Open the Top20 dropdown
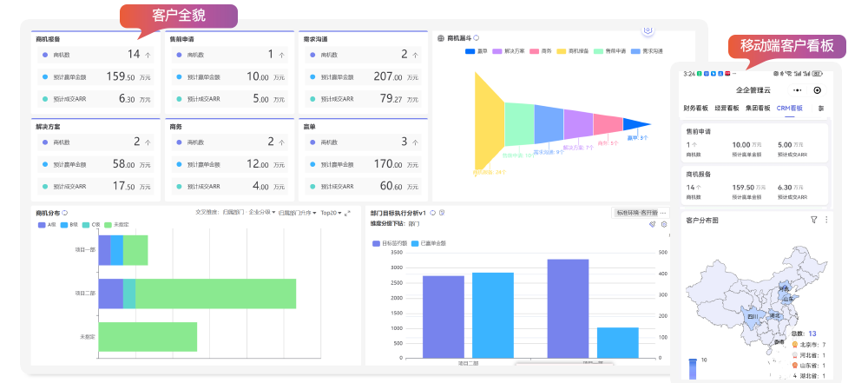 pyautogui.click(x=330, y=213)
